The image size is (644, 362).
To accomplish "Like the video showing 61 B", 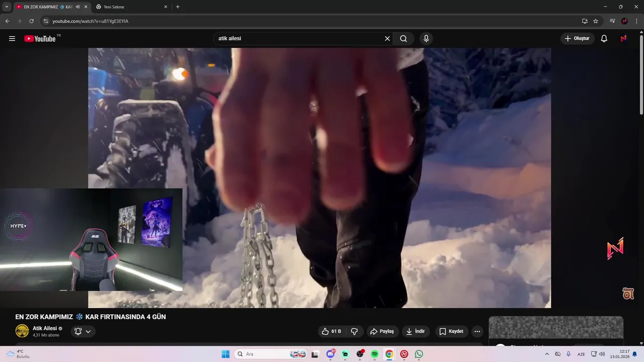I will pyautogui.click(x=332, y=331).
